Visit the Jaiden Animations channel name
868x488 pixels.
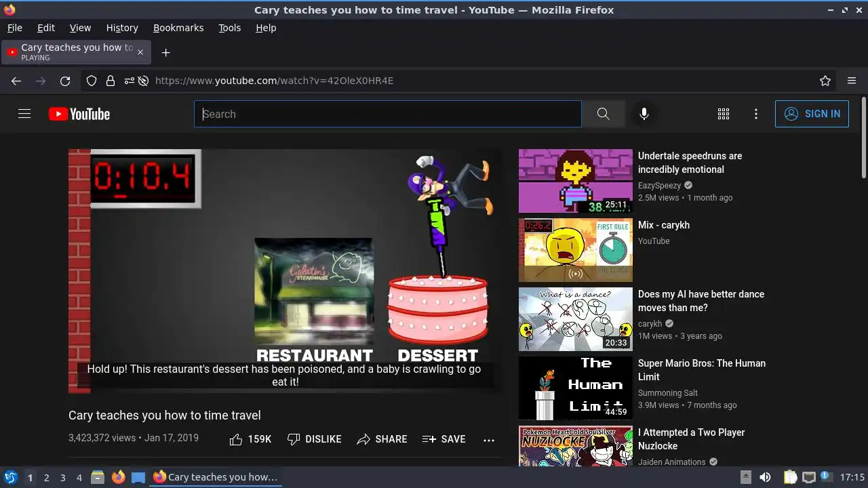click(672, 462)
